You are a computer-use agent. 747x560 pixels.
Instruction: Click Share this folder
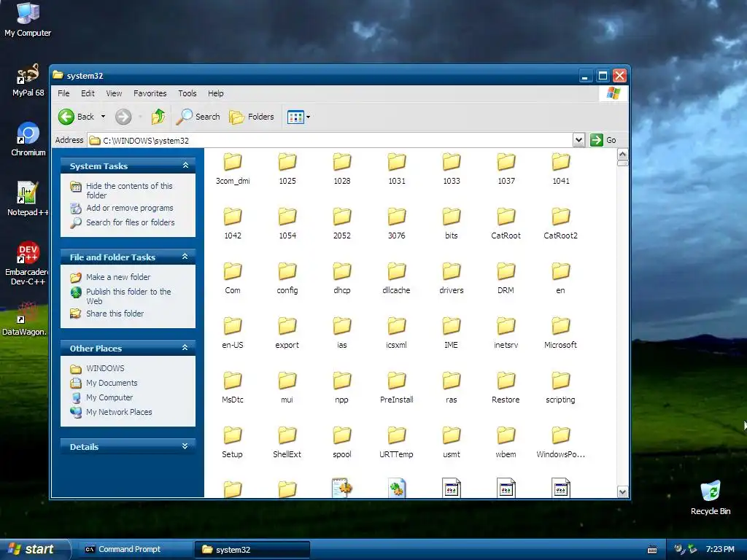(115, 314)
